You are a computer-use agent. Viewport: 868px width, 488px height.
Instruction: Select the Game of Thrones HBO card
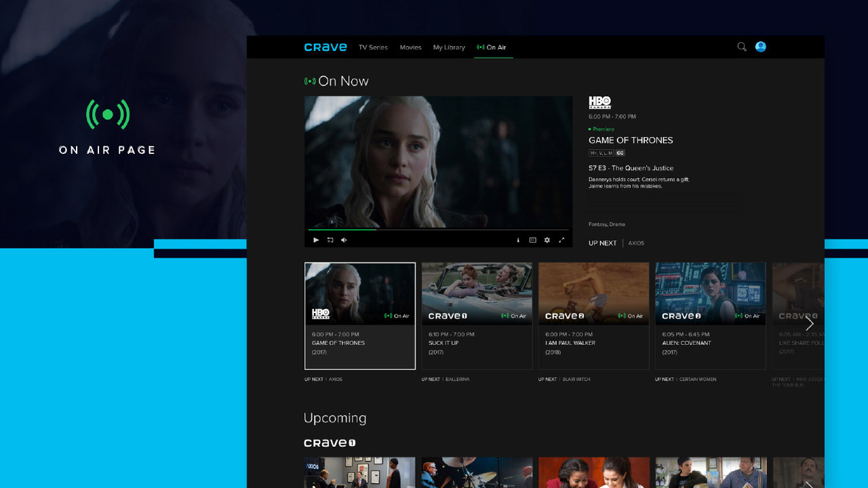pos(360,316)
